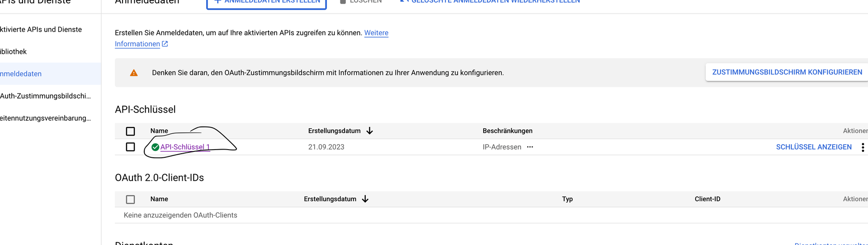868x245 pixels.
Task: Follow the Weitere Informationen link
Action: point(376,33)
